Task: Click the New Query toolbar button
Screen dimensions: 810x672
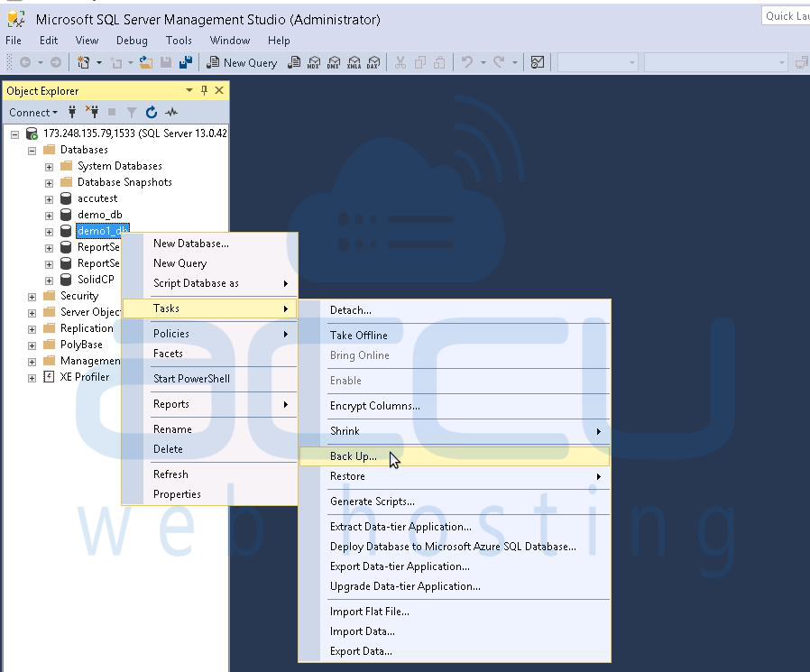Action: tap(242, 62)
